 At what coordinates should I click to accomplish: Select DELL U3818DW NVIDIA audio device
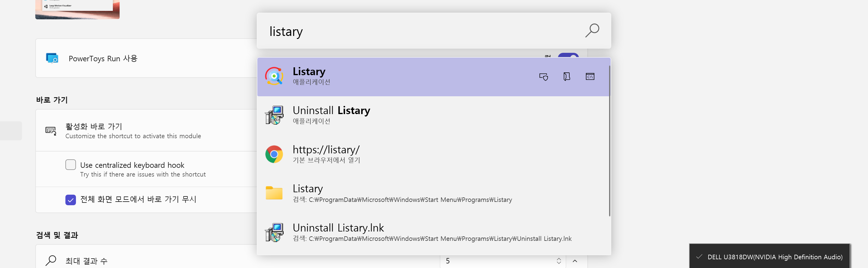770,257
